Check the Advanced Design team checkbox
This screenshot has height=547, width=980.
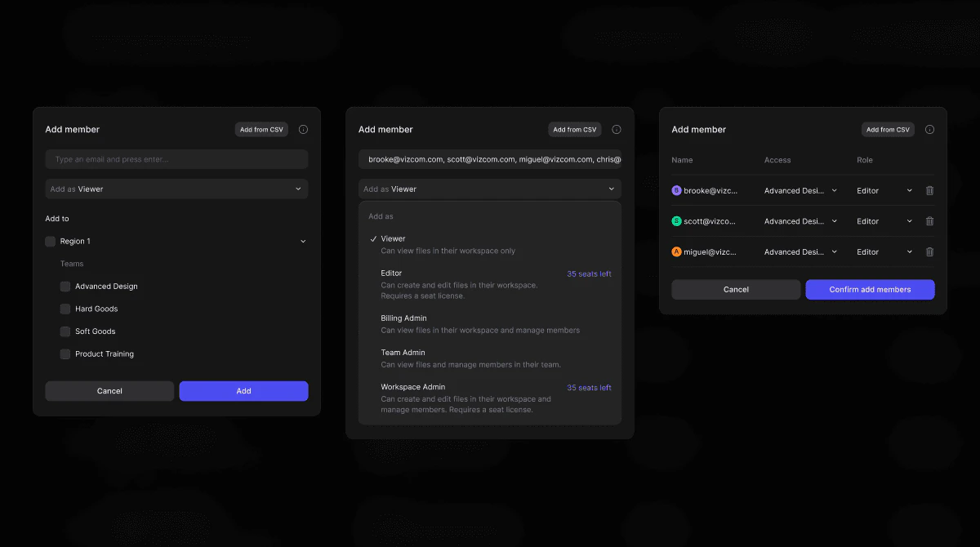coord(65,287)
